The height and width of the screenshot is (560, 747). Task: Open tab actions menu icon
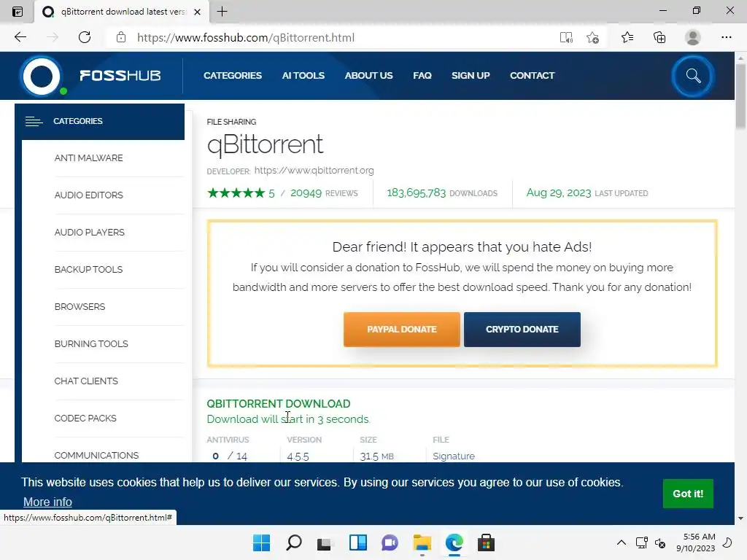(18, 12)
